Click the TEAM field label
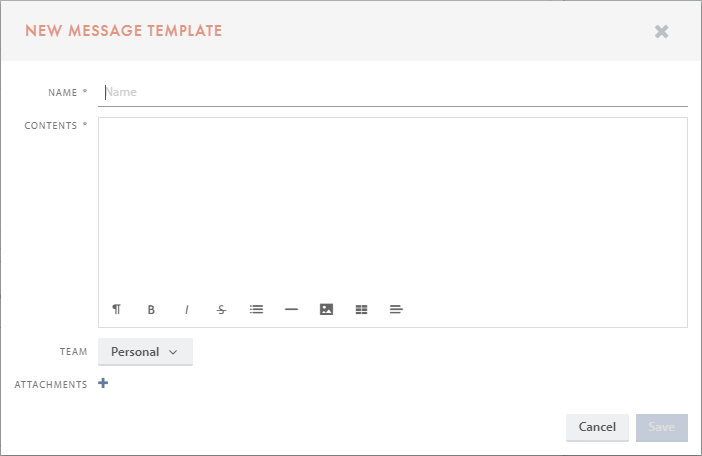The width and height of the screenshot is (702, 456). [73, 352]
